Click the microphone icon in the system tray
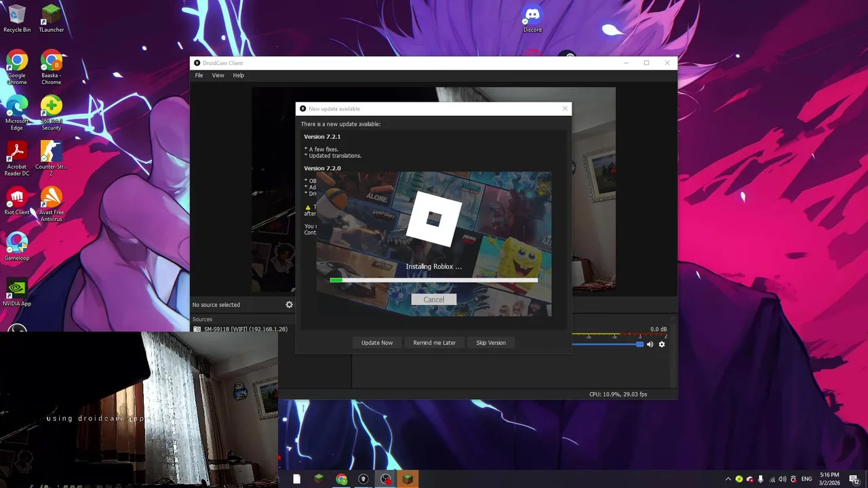This screenshot has height=488, width=868. 761,479
